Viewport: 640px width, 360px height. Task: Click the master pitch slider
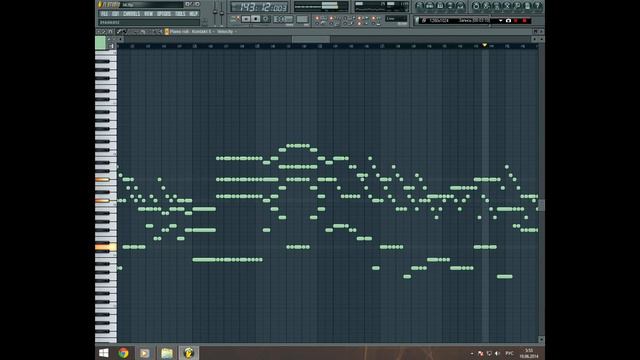[x=222, y=12]
